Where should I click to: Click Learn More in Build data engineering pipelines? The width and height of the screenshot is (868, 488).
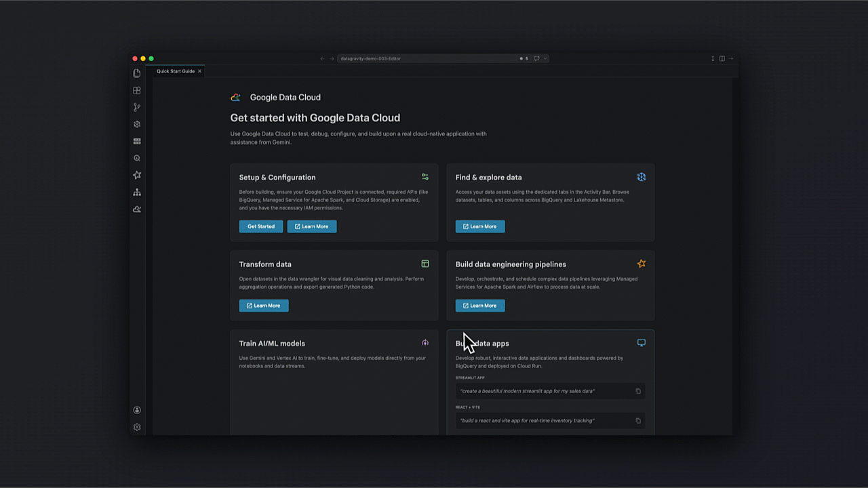(480, 306)
